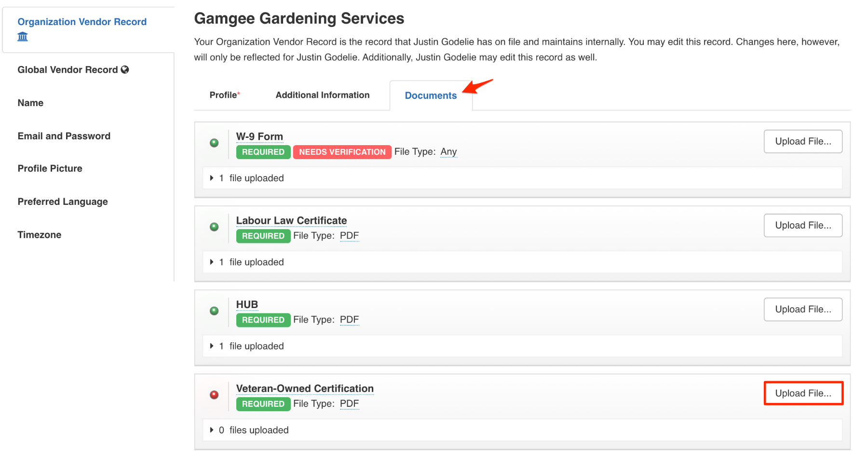Click the green status dot for W-9 Form

pos(215,143)
